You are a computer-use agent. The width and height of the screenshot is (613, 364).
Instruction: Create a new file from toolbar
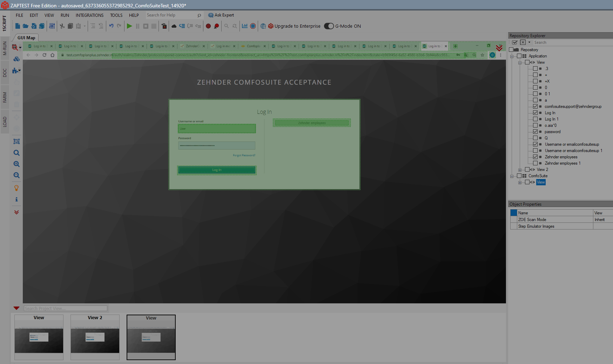(18, 26)
